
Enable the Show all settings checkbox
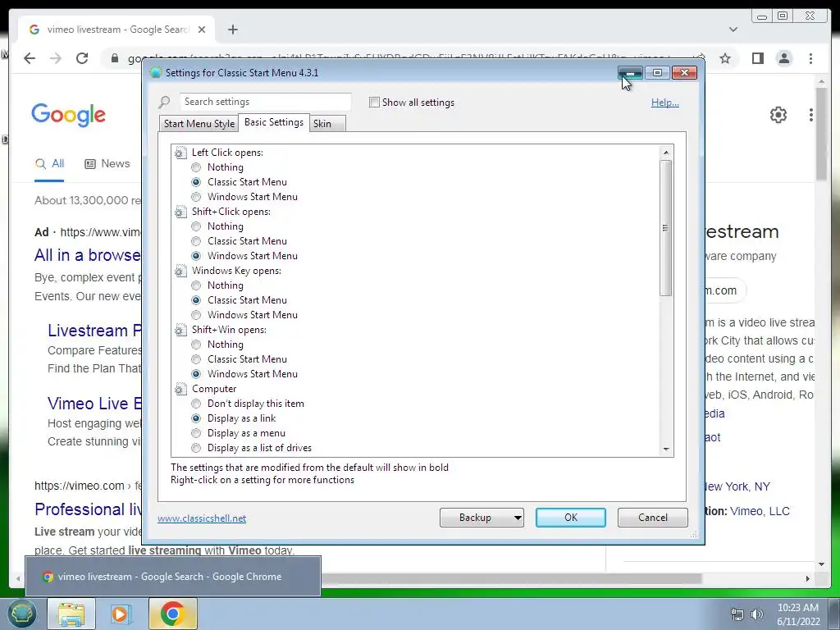click(x=374, y=103)
